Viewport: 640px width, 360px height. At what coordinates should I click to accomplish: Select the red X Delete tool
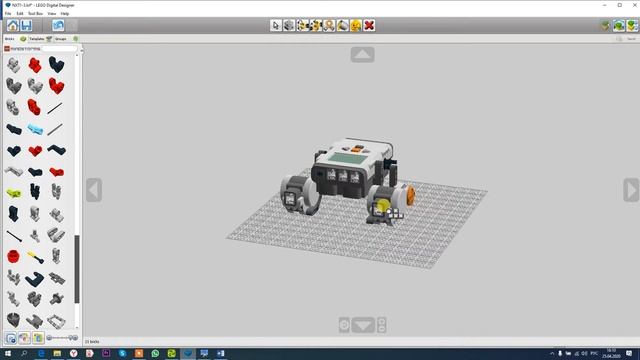point(369,25)
